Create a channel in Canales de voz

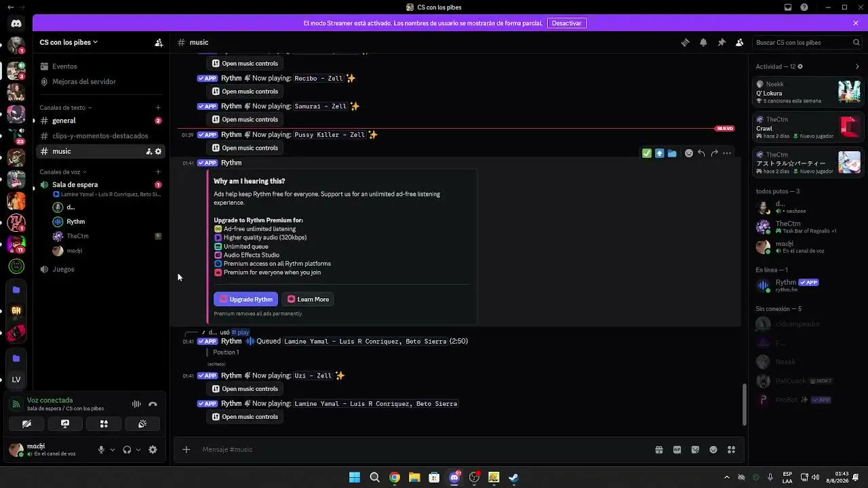coord(158,171)
